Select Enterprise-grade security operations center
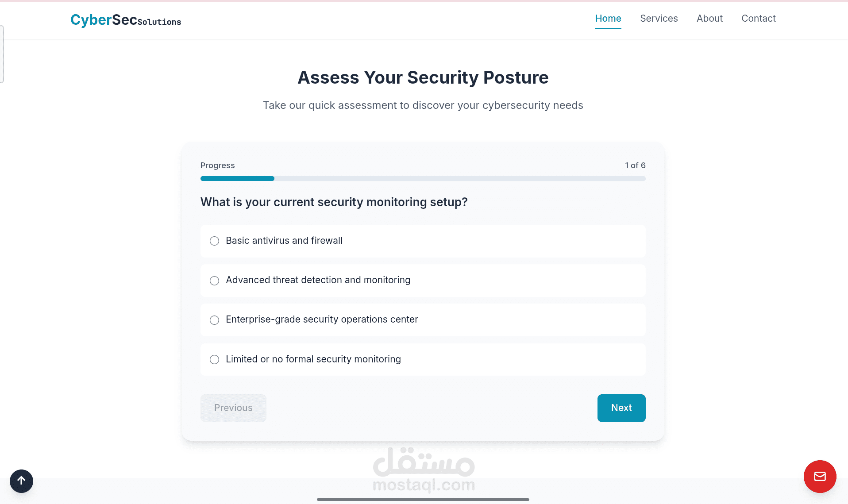 point(215,320)
